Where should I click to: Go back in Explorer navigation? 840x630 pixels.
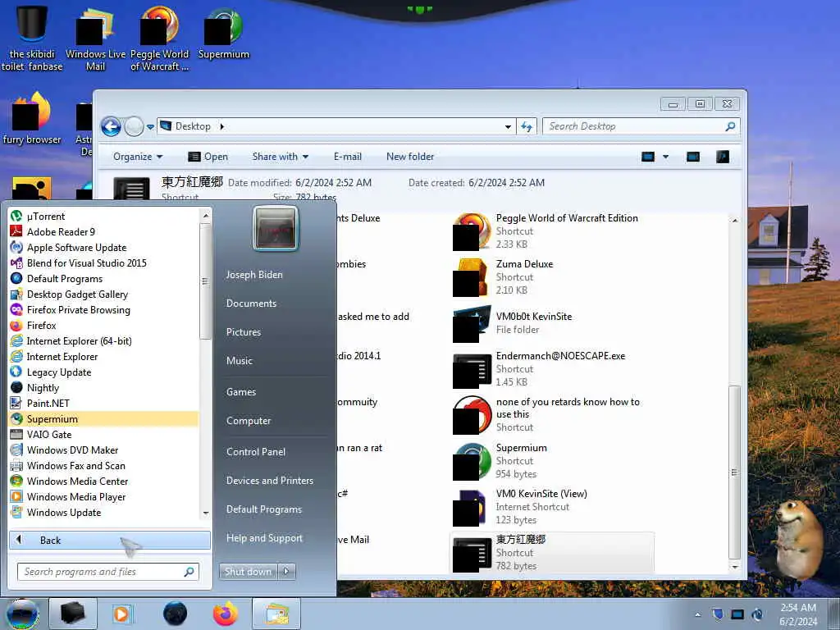pyautogui.click(x=111, y=127)
